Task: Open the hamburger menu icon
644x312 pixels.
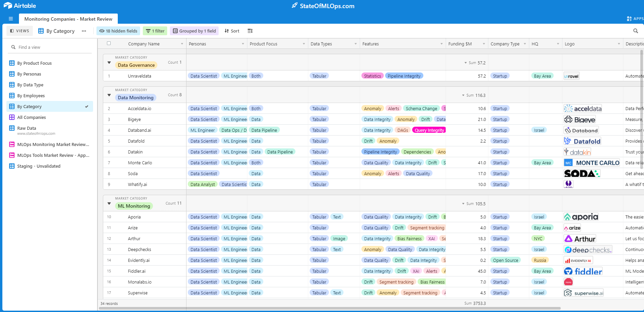Action: (11, 19)
